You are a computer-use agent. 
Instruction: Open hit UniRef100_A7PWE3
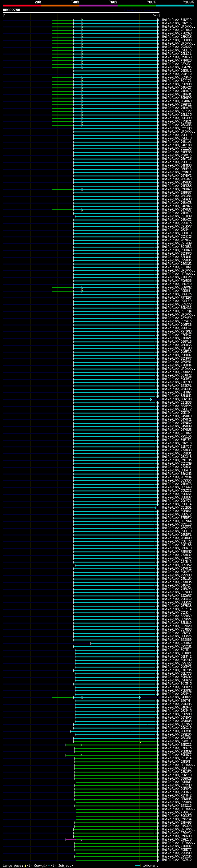click(x=177, y=60)
